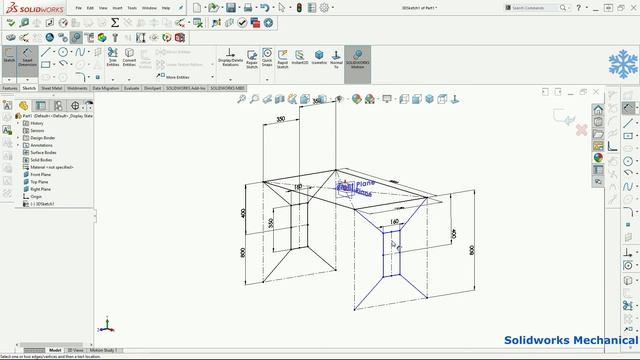Click the Move Entities tool

(173, 77)
